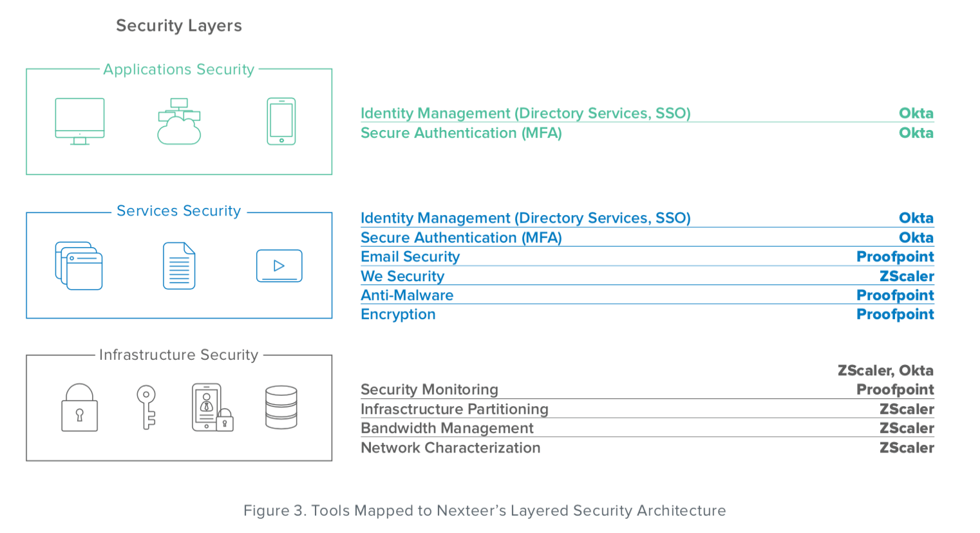This screenshot has height=533, width=980.
Task: Click the document icon in Services Security
Action: tap(179, 266)
